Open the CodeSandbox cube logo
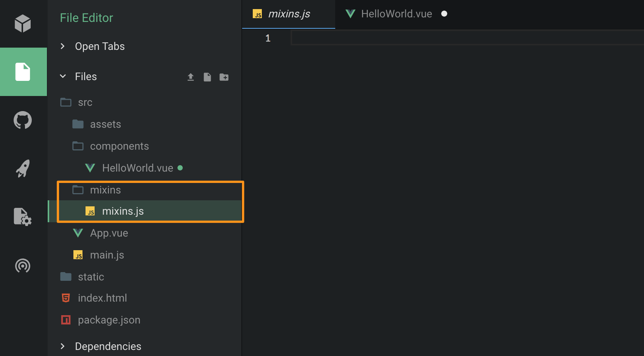This screenshot has width=644, height=356. coord(23,23)
